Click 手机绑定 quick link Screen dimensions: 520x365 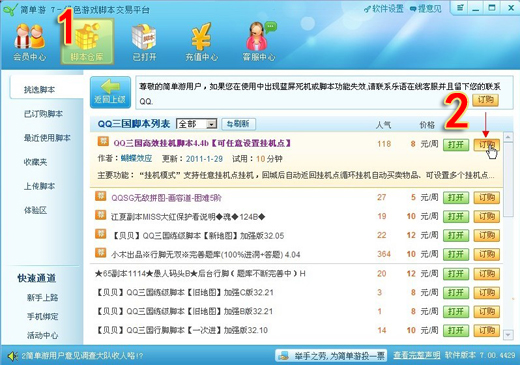(x=43, y=316)
